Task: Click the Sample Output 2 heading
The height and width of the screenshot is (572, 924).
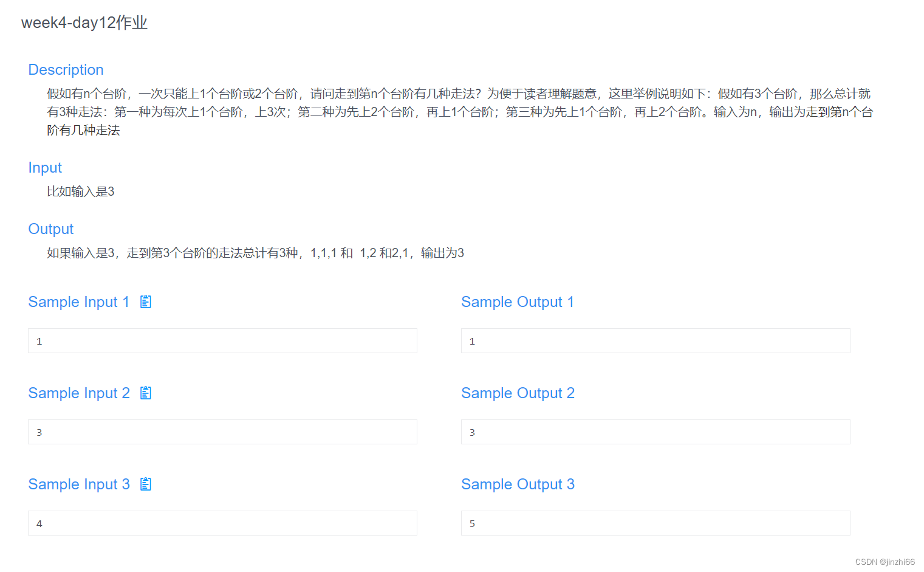Action: pos(518,393)
